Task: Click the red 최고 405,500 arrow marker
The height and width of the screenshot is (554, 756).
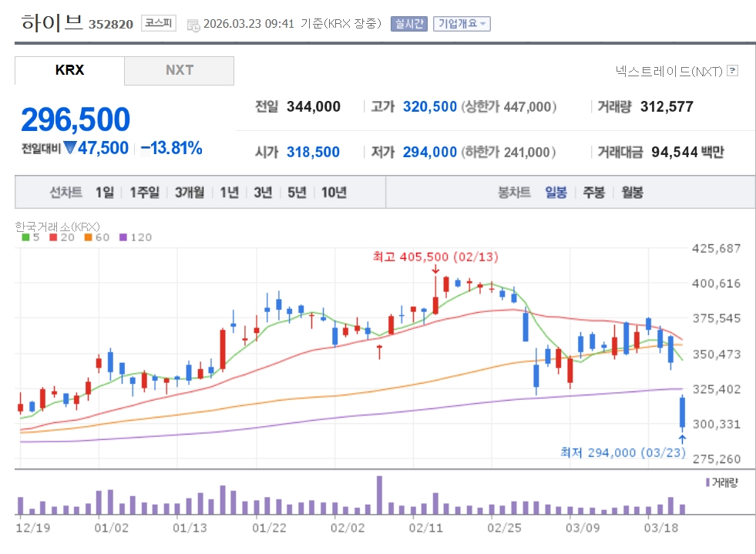Action: pyautogui.click(x=435, y=269)
